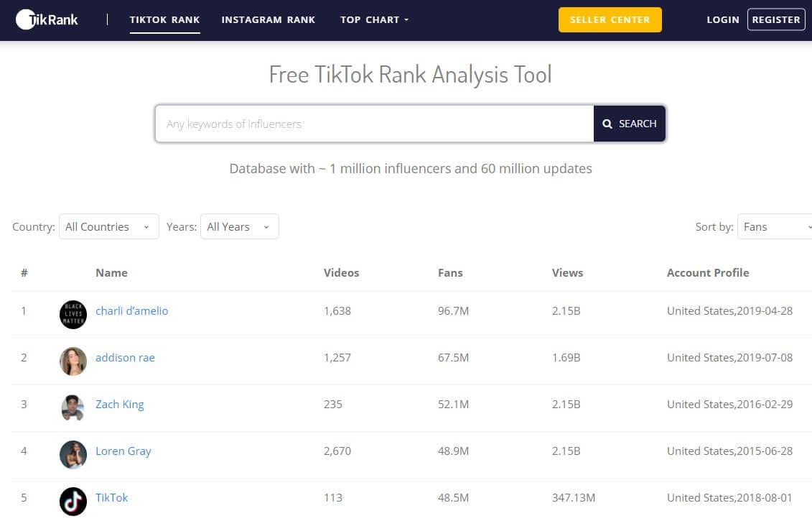Select the 1.69B views cell
Viewport: 812px width, 521px height.
click(566, 357)
